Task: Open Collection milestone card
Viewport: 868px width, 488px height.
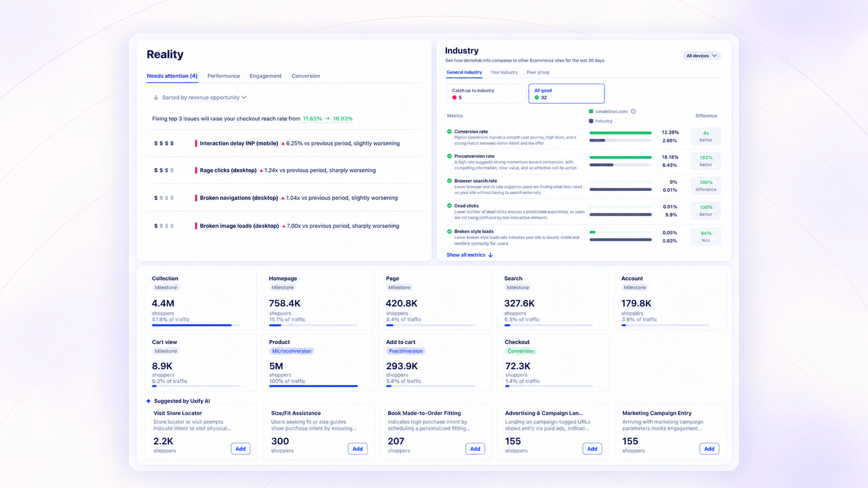Action: click(x=201, y=300)
